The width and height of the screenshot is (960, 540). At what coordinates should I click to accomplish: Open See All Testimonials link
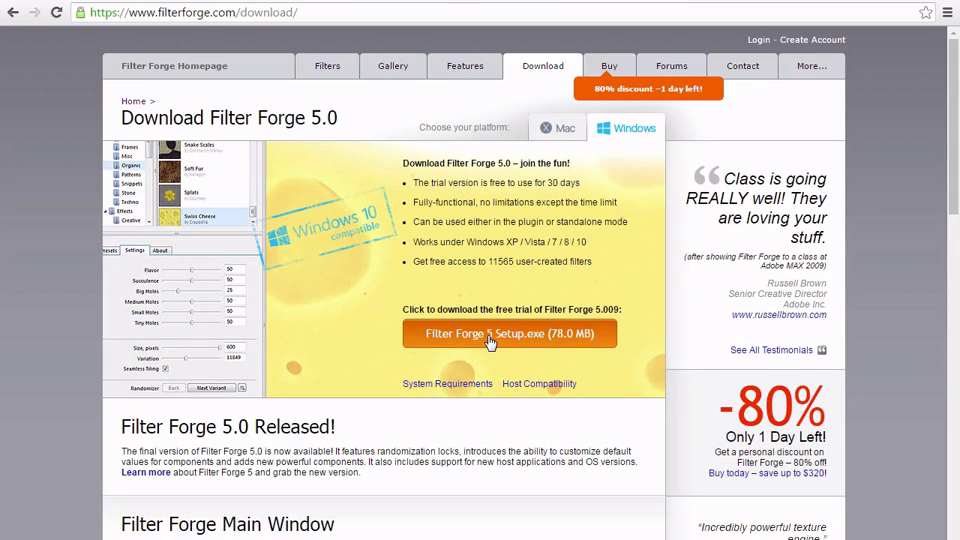point(771,350)
